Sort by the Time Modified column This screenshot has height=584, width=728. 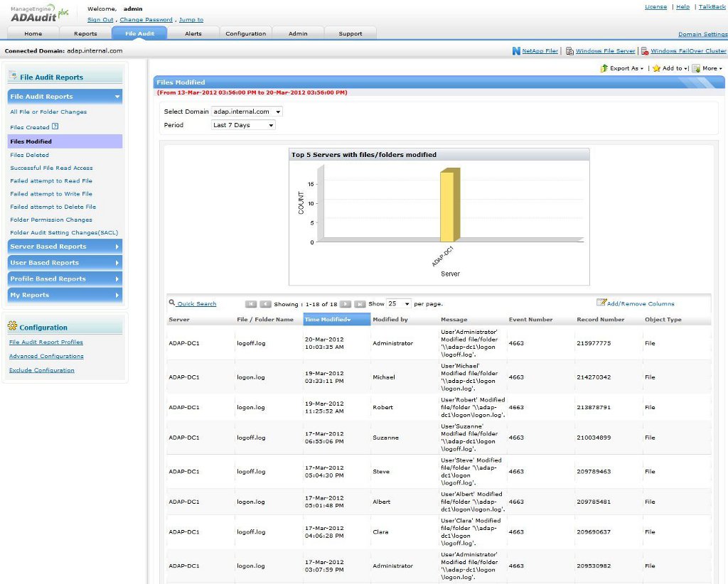point(328,319)
